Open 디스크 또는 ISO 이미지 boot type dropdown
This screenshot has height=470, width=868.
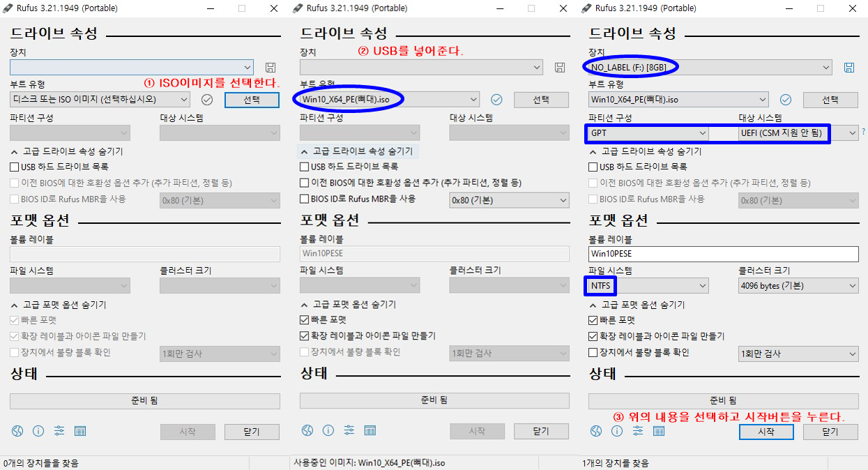100,100
